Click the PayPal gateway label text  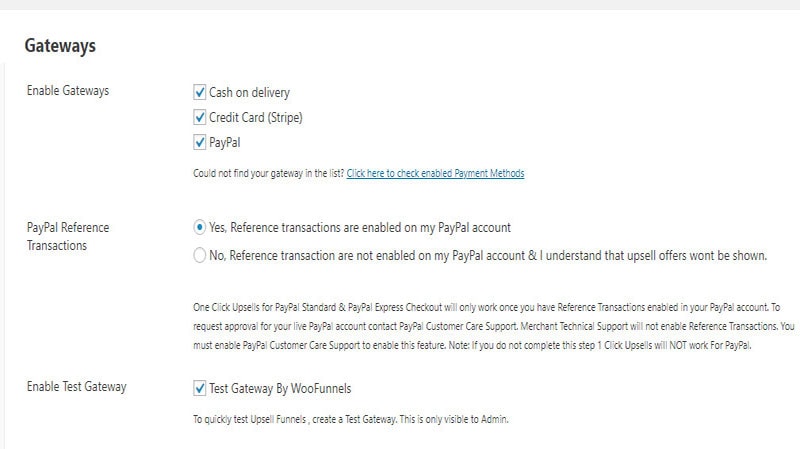click(x=224, y=142)
